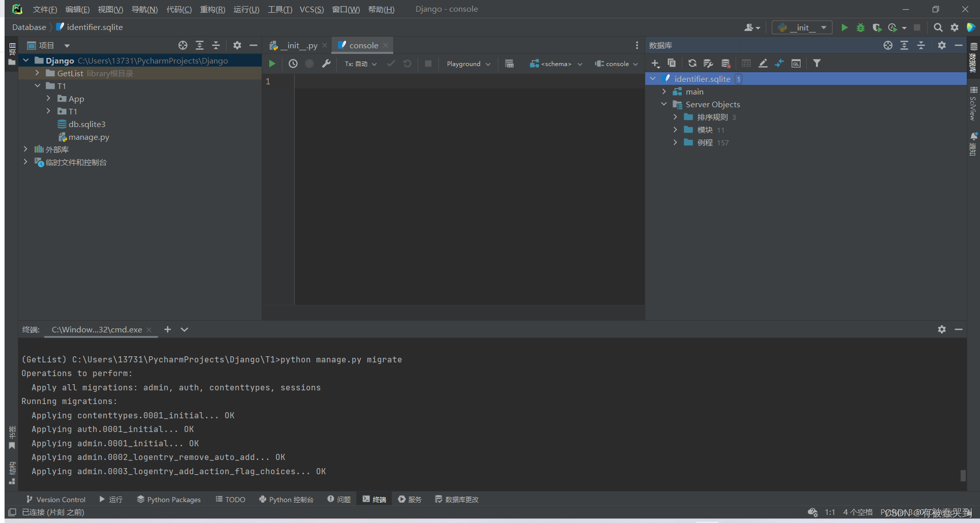The height and width of the screenshot is (523, 980).
Task: Open VCS menu
Action: (x=311, y=9)
